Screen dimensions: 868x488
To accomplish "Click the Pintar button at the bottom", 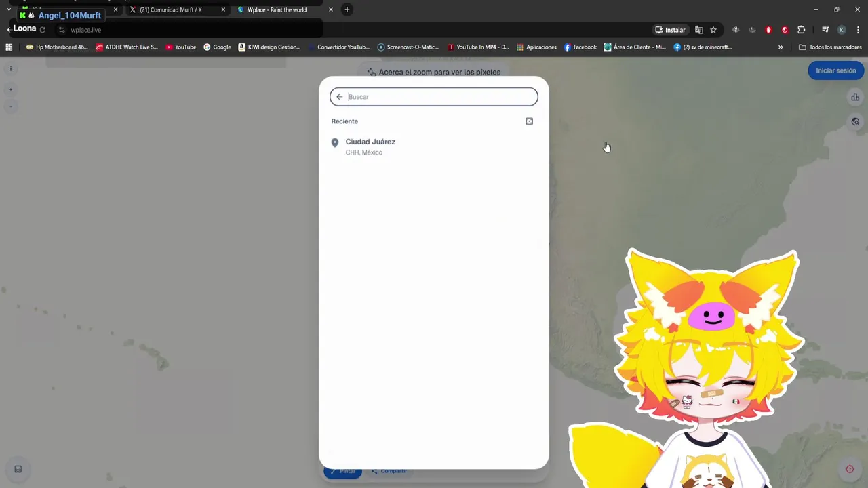I will (342, 471).
